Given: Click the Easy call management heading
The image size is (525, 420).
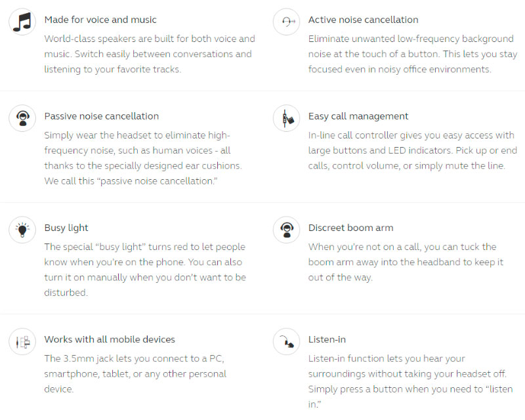Looking at the screenshot, I should click(x=358, y=116).
